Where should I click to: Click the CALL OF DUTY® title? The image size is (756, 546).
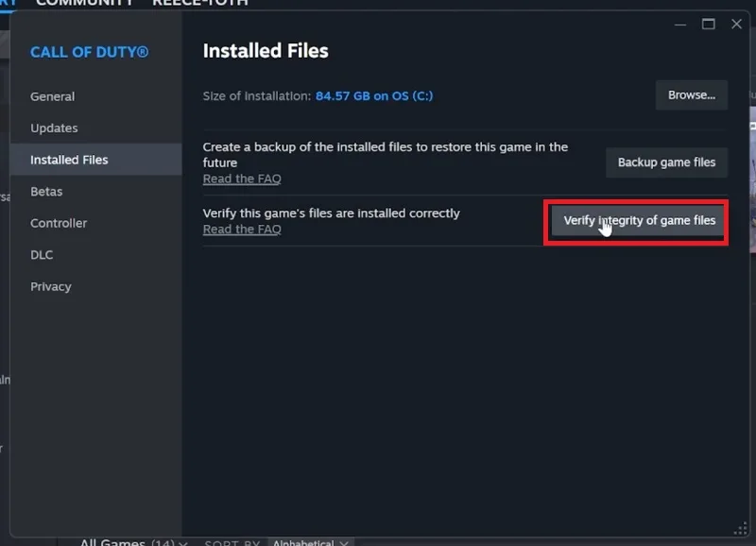(89, 52)
